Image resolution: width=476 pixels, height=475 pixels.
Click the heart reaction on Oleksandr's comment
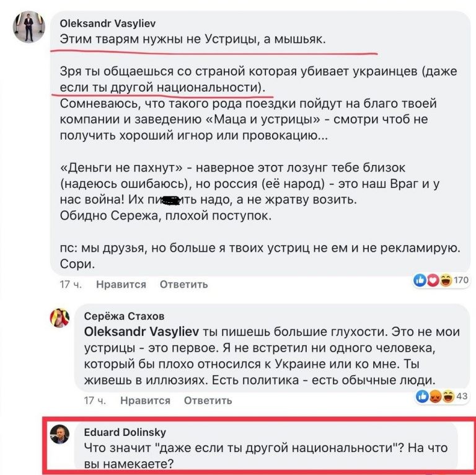tap(431, 281)
